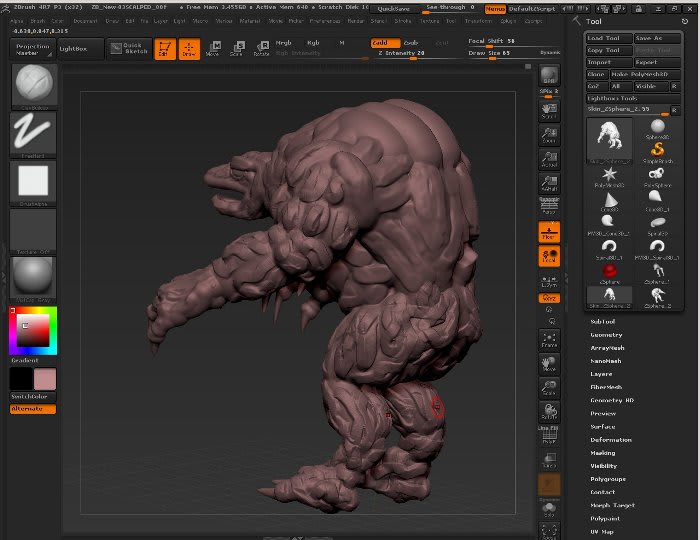Open the Zplugin menu

(x=508, y=21)
